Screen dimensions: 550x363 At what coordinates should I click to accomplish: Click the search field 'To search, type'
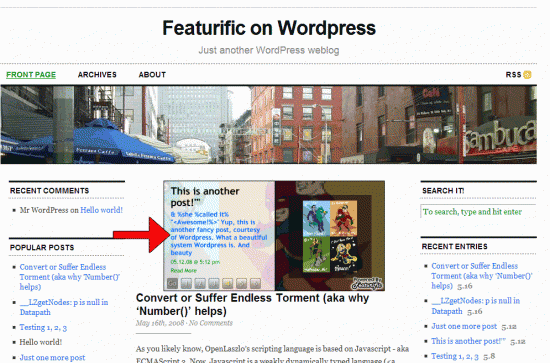click(478, 211)
